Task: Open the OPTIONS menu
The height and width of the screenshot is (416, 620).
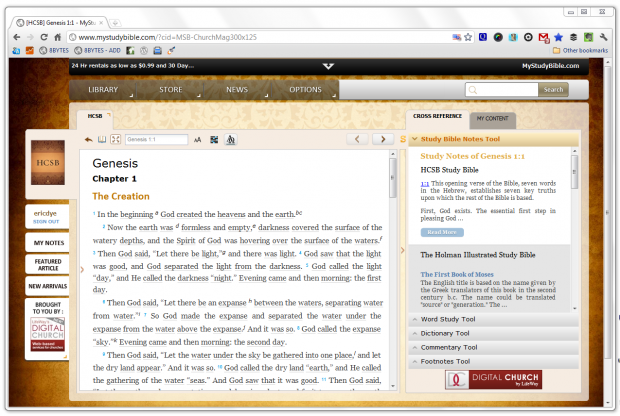Action: (x=305, y=90)
